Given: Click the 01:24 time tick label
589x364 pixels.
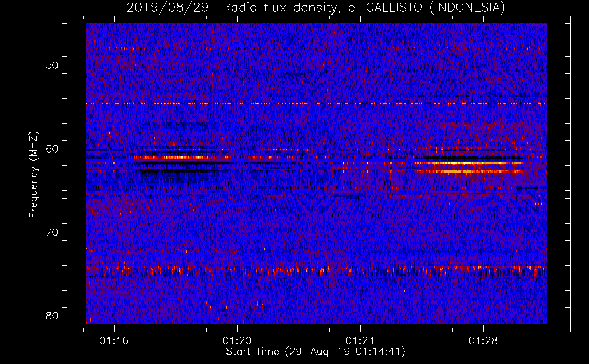Looking at the screenshot, I should click(x=360, y=341).
